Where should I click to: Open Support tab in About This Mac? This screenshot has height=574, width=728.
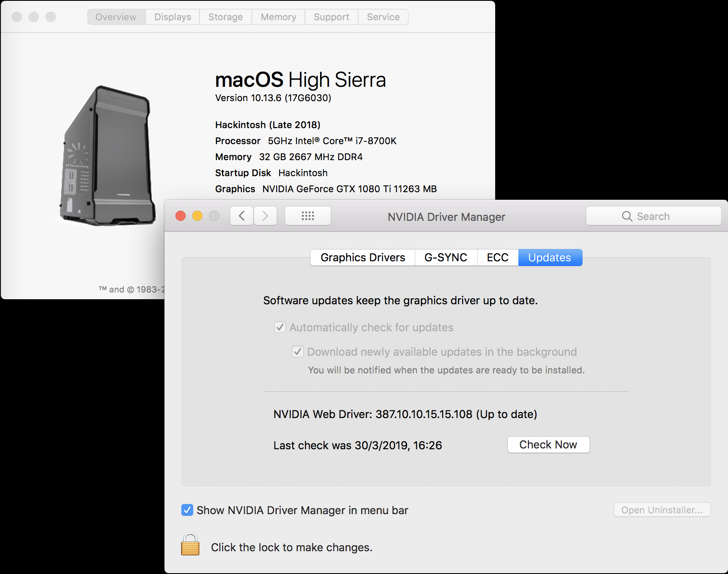pos(332,17)
